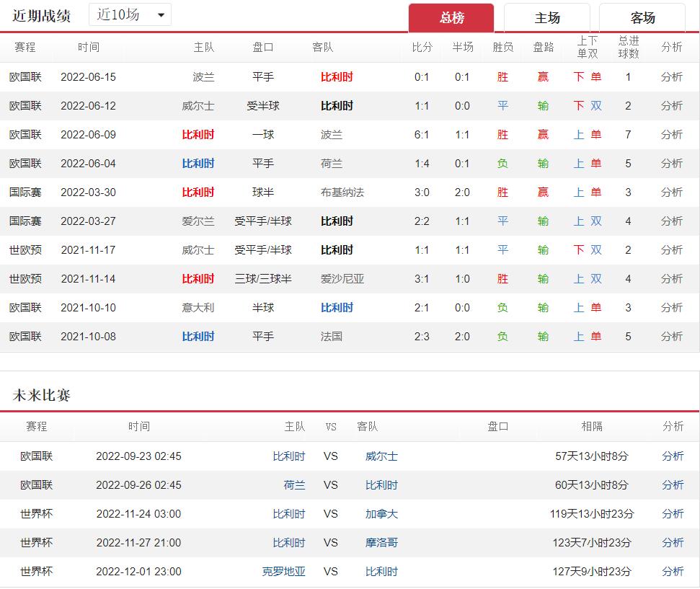Open 分析 for 比利时 VS 威尔士 fixture
Image resolution: width=700 pixels, height=589 pixels.
[x=673, y=456]
